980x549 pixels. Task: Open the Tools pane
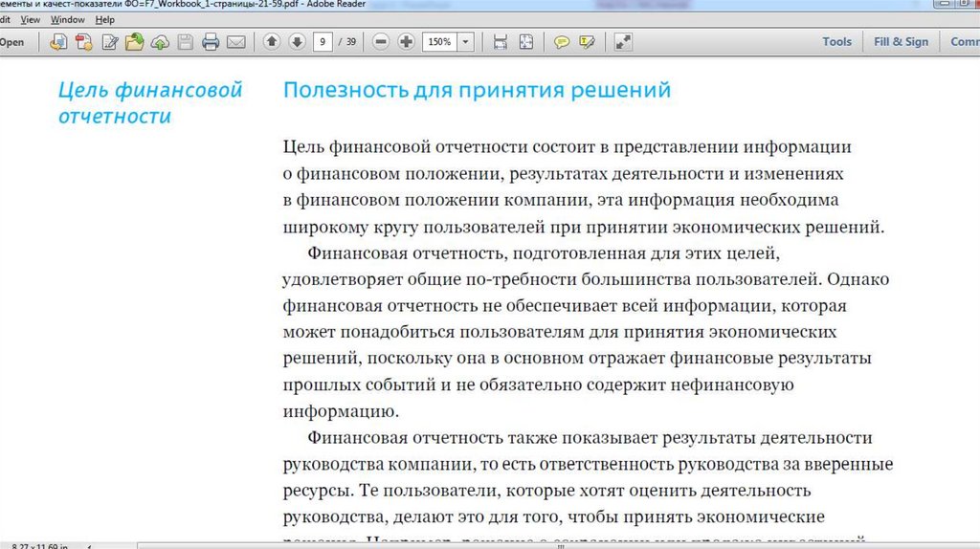[836, 42]
